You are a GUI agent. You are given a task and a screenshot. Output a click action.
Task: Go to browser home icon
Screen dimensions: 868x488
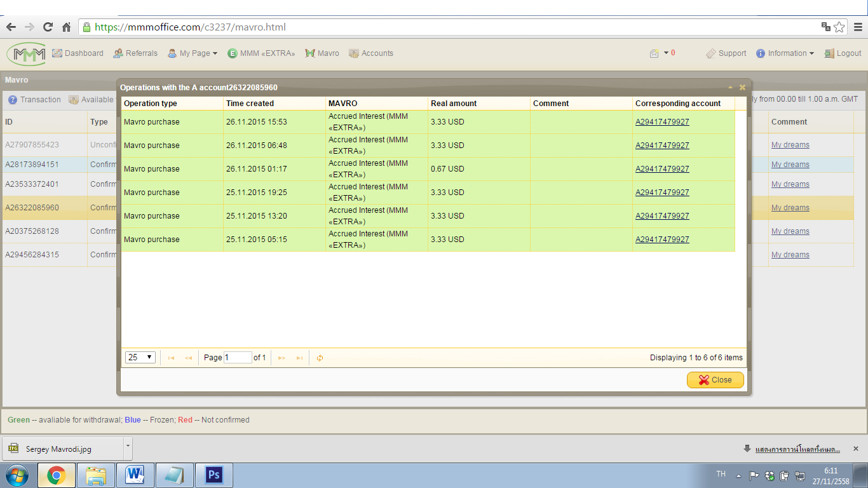(x=66, y=27)
